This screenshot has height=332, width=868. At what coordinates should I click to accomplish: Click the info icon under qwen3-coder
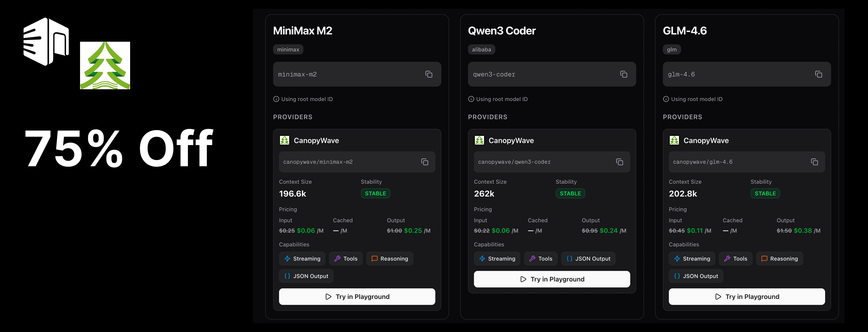tap(471, 99)
